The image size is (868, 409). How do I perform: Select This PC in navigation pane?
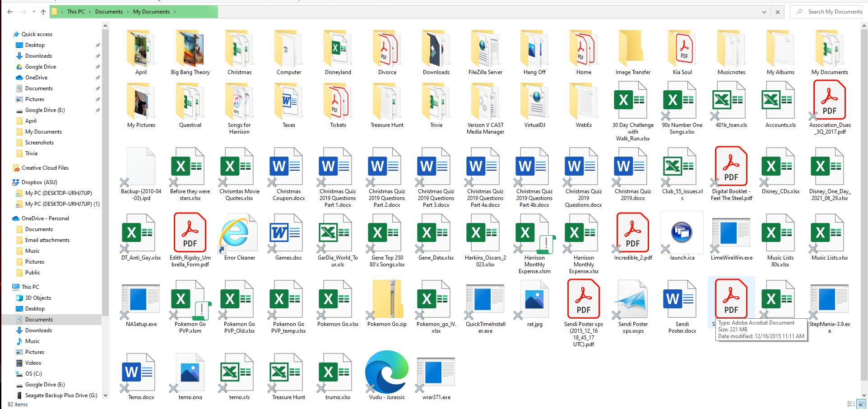click(x=30, y=287)
